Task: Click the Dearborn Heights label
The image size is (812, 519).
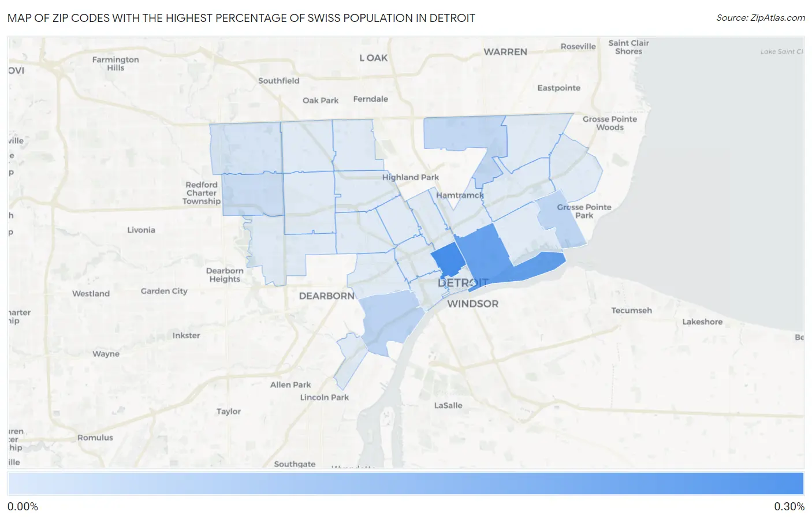Action: (225, 275)
